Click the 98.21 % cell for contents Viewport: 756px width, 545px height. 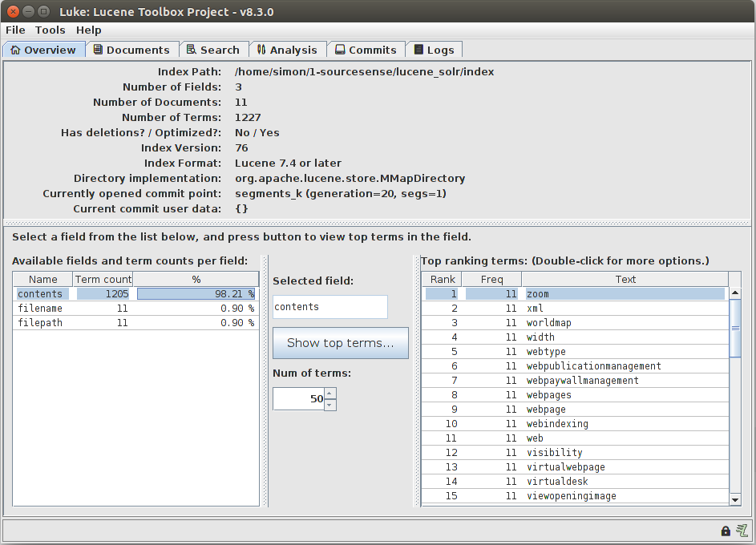tap(196, 294)
